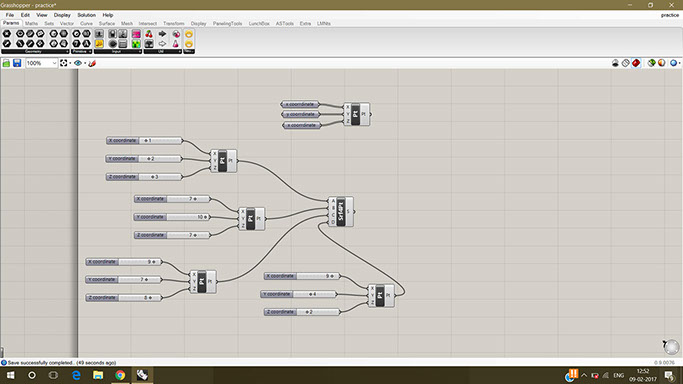
Task: Click the Zoom Extents target icon
Action: pyautogui.click(x=64, y=63)
